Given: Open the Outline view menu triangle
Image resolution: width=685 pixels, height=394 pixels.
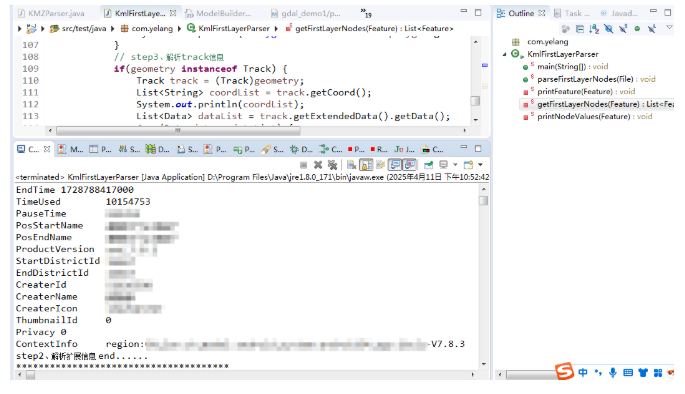Looking at the screenshot, I should click(x=669, y=28).
